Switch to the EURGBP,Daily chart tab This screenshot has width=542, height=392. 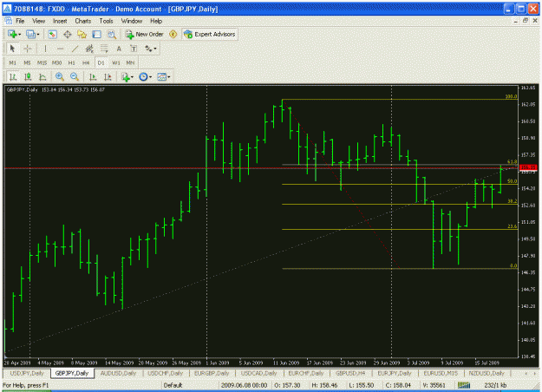click(x=212, y=373)
